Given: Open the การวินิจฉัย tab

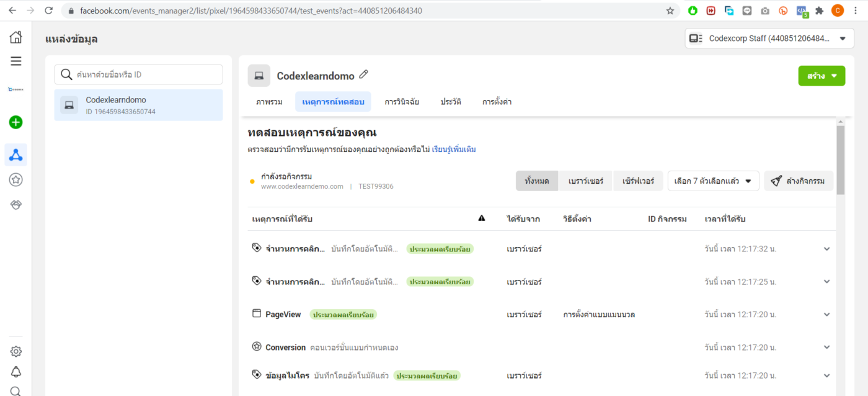Looking at the screenshot, I should coord(402,102).
